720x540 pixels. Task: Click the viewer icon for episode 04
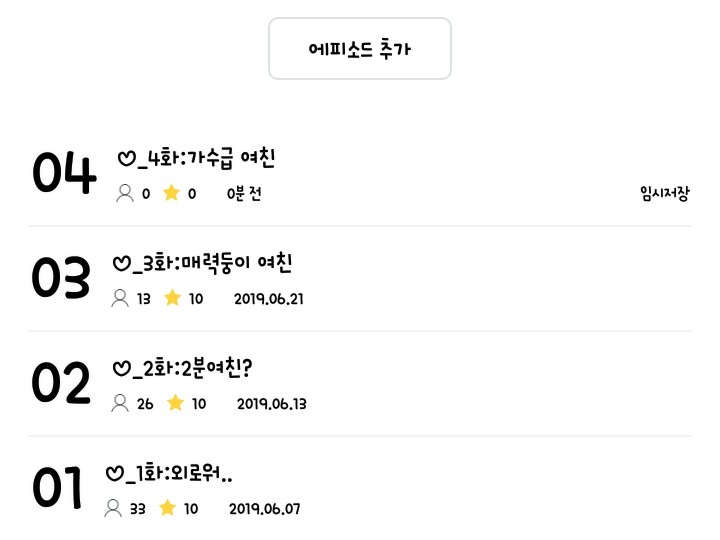pos(125,193)
